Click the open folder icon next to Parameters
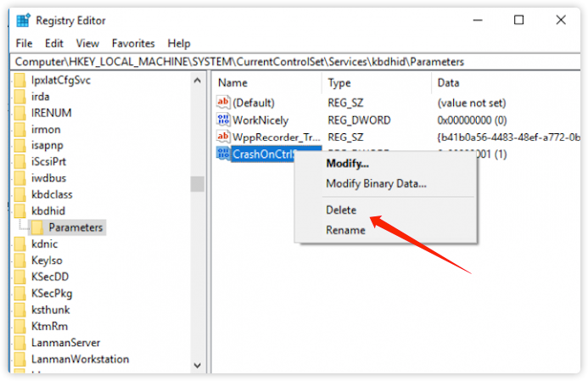Screen dimensions: 588x381 [x=37, y=227]
